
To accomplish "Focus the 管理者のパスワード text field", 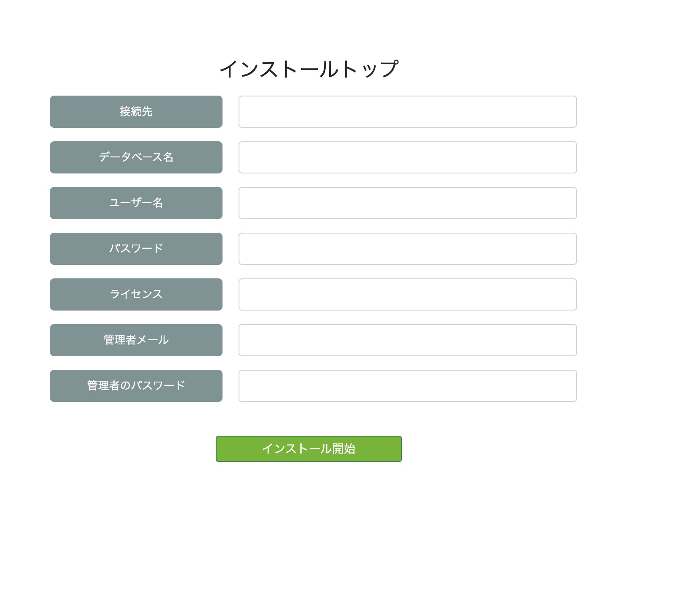I will (x=407, y=386).
